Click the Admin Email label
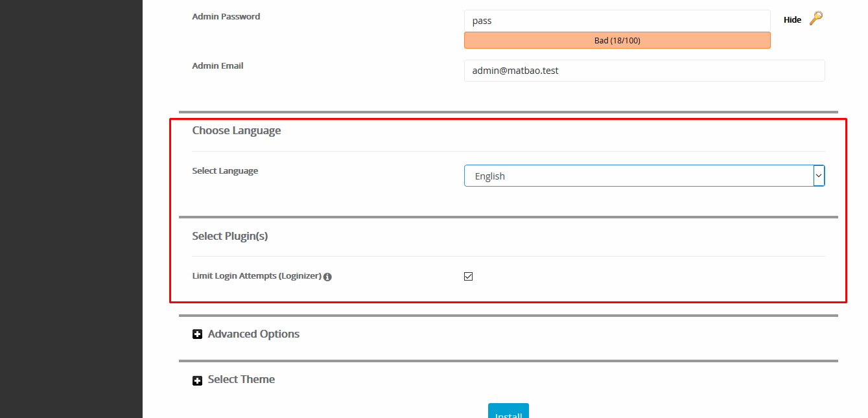868x418 pixels. click(218, 65)
